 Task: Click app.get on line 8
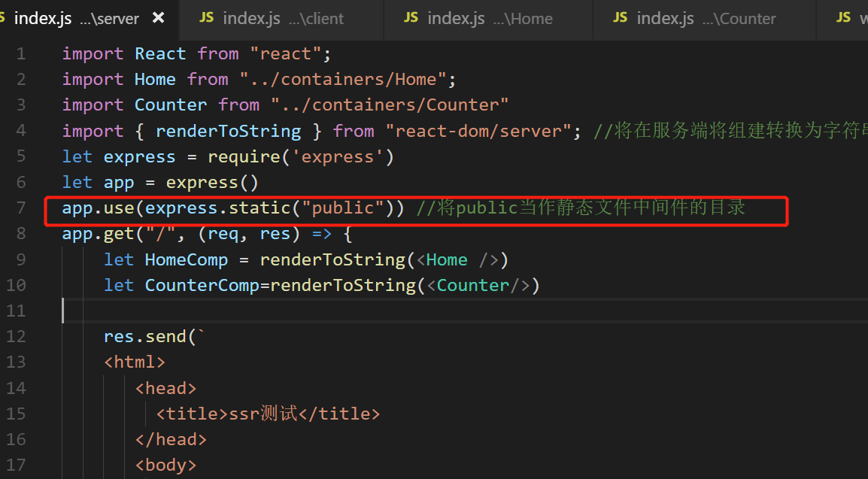[98, 234]
